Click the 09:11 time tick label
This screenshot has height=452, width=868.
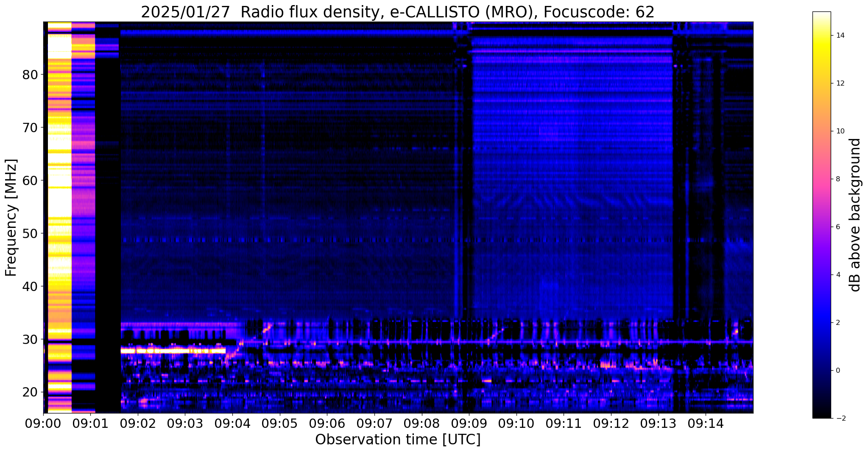pyautogui.click(x=564, y=424)
